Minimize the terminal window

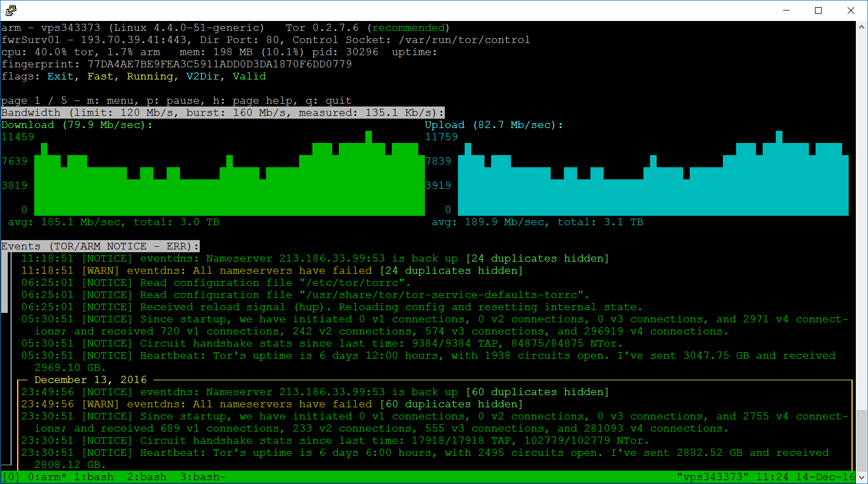click(786, 10)
